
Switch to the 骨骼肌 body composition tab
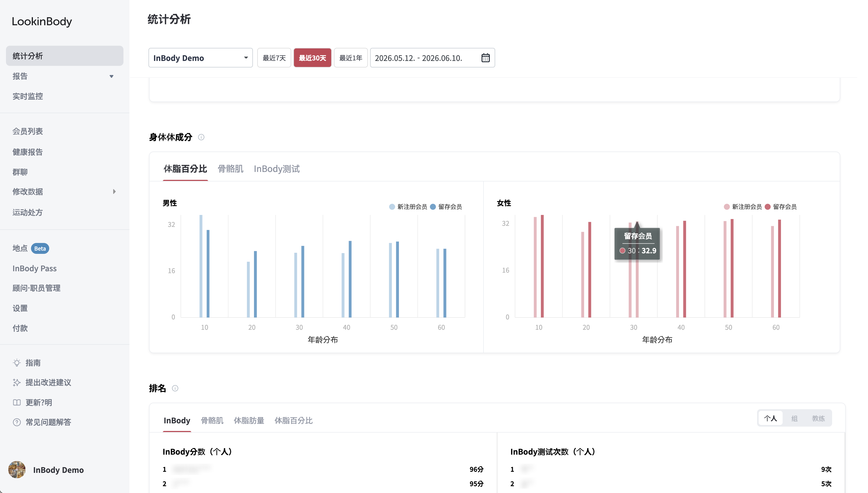click(x=230, y=169)
